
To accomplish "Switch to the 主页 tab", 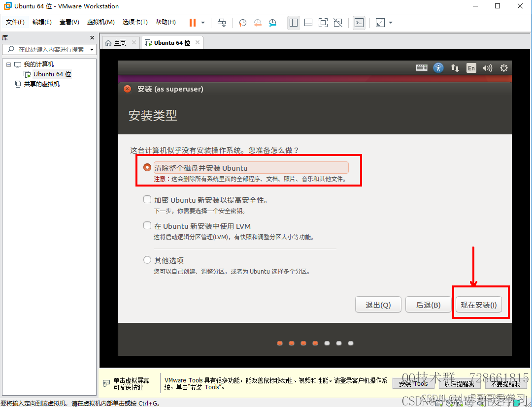I will click(120, 43).
